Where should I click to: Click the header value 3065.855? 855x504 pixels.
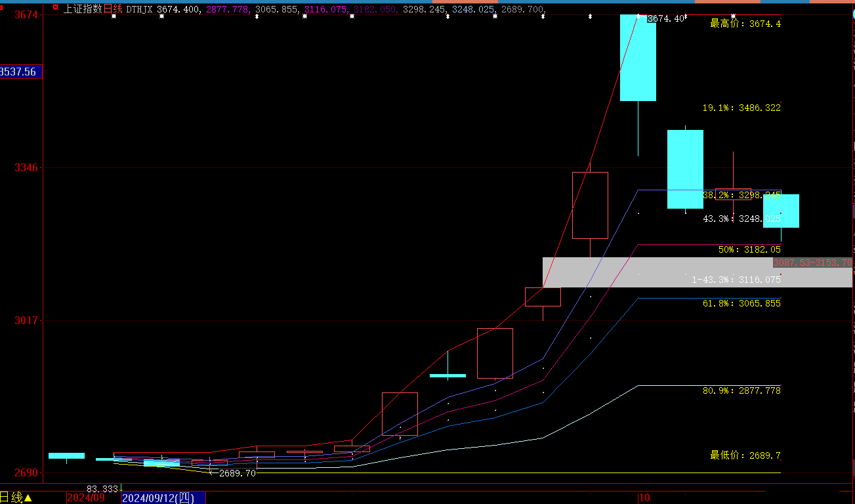click(x=277, y=9)
